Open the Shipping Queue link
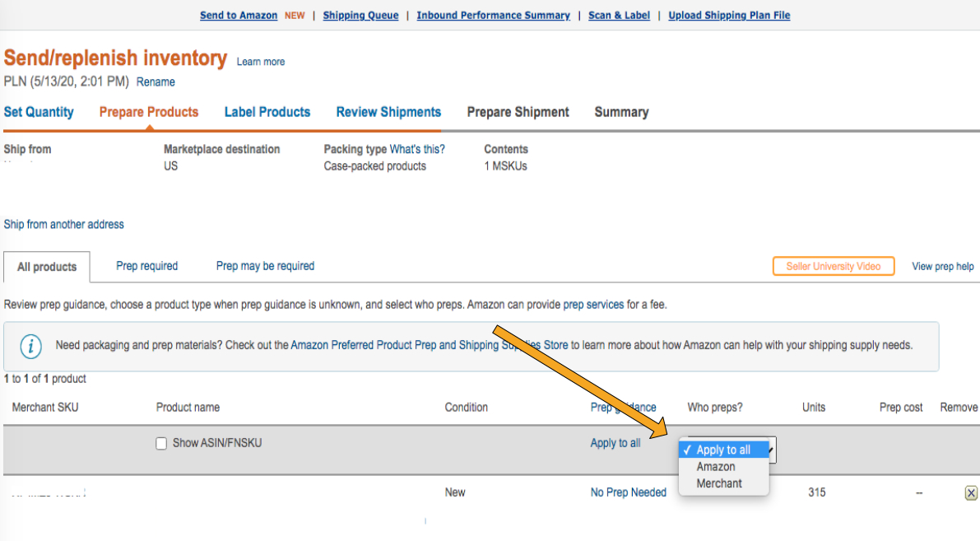Image resolution: width=980 pixels, height=541 pixels. tap(360, 15)
